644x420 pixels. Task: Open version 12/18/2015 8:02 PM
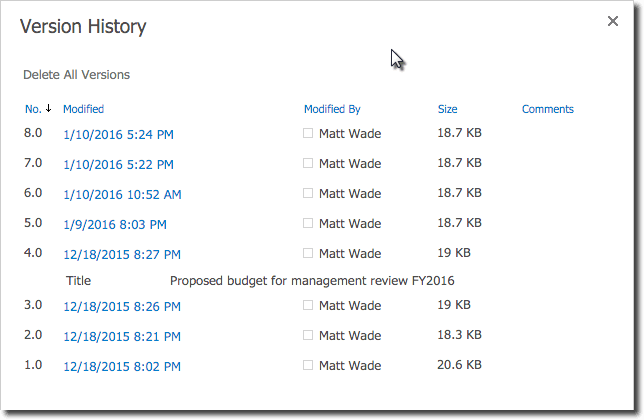pos(122,367)
